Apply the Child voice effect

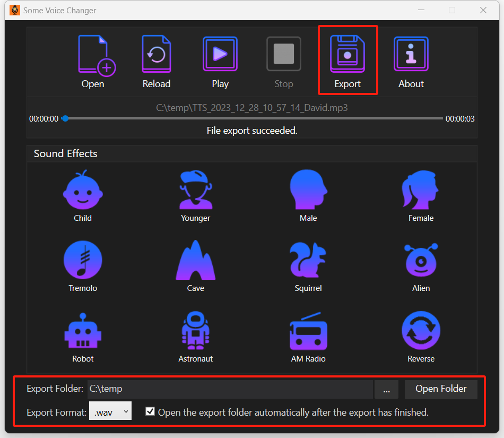[x=83, y=195]
